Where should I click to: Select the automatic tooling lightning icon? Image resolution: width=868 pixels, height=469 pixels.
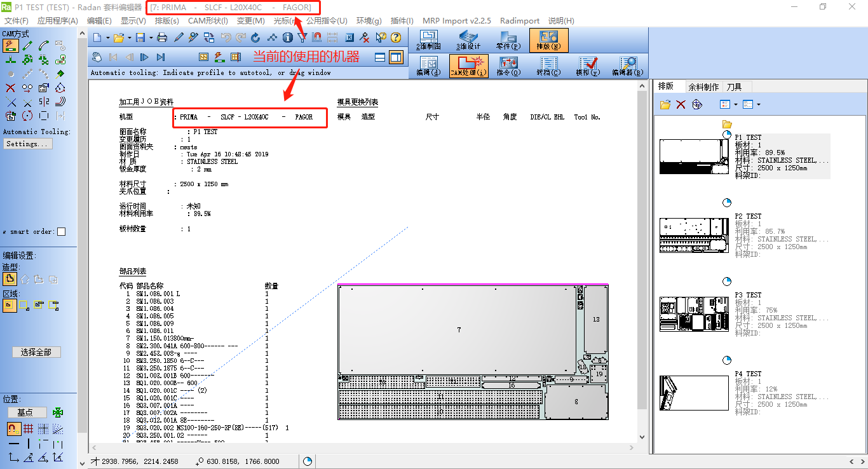tap(10, 45)
